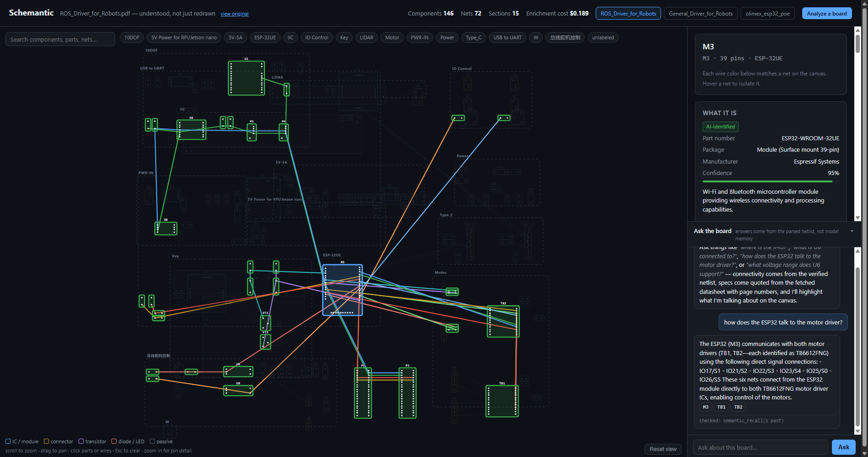Click the M3 tag in chat answer
868x457 pixels.
coord(705,407)
